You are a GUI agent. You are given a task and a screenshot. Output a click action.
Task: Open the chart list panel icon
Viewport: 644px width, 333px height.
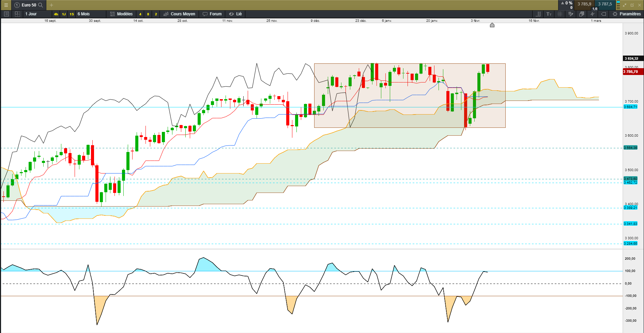click(x=6, y=14)
